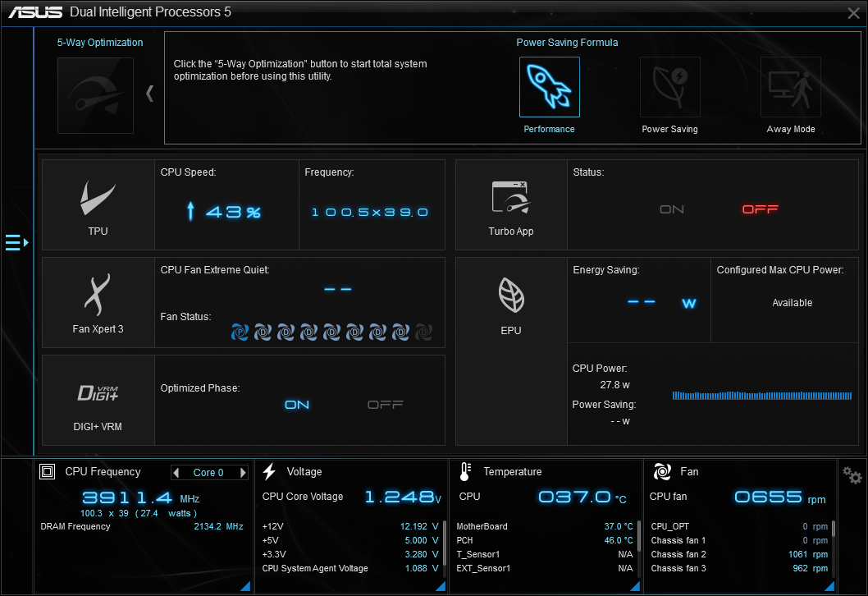
Task: Expand Voltage panel via blue corner triangle
Action: click(441, 587)
